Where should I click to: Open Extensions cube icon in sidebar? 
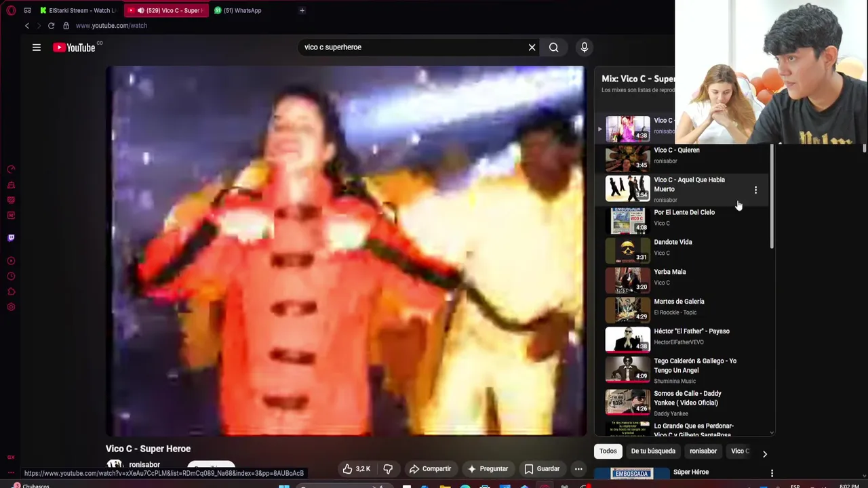point(11,292)
